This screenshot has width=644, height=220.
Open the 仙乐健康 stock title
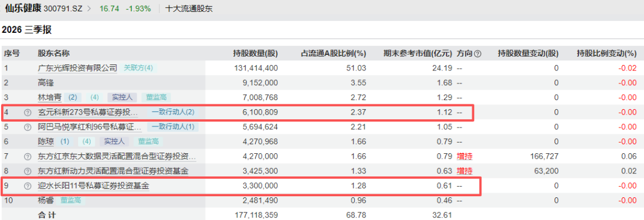[23, 8]
